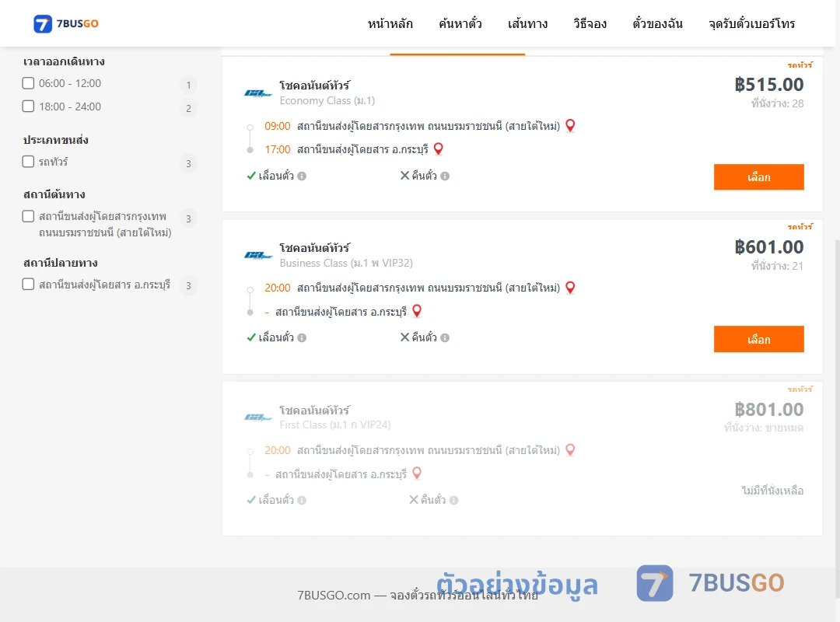Click the ฿801.00 sold-out price
This screenshot has height=622, width=840.
[769, 409]
